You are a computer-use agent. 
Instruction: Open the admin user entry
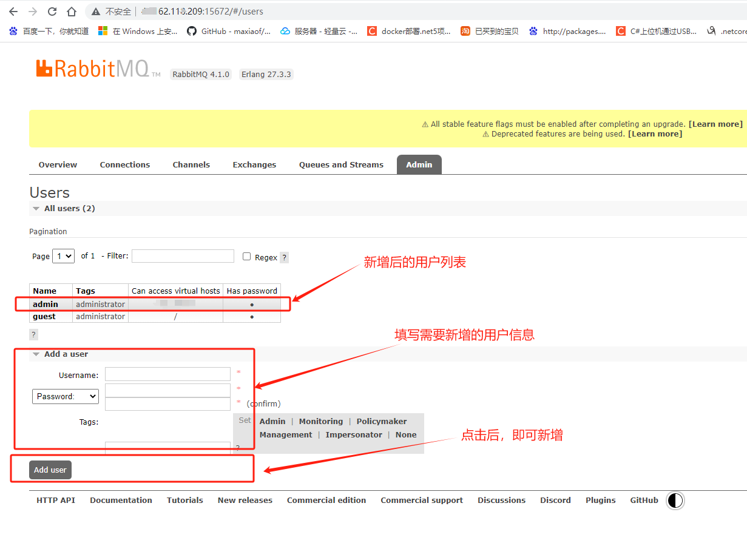click(x=46, y=304)
